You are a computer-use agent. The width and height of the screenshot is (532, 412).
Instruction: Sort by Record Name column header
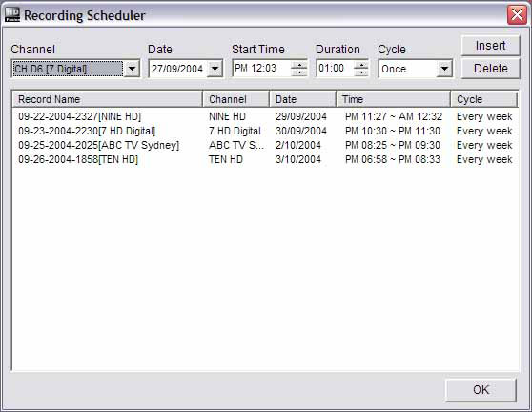click(x=107, y=99)
